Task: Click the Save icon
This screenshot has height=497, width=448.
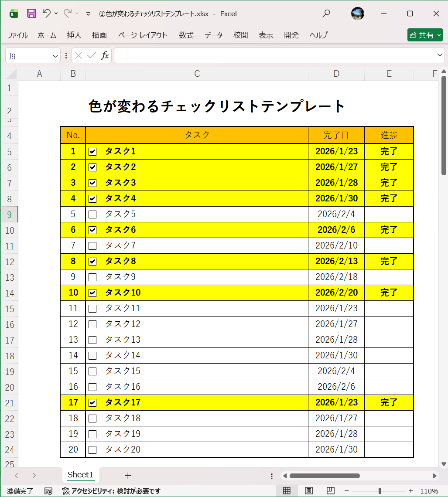Action: (31, 14)
